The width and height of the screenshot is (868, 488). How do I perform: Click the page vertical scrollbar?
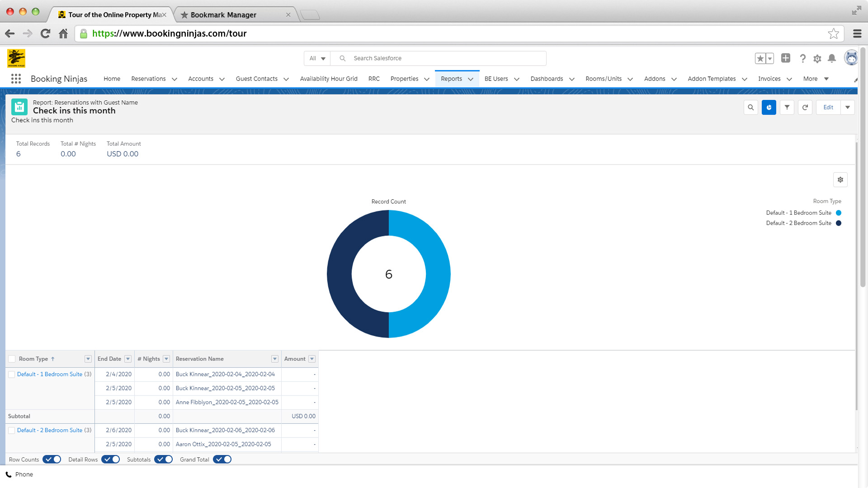point(863,167)
